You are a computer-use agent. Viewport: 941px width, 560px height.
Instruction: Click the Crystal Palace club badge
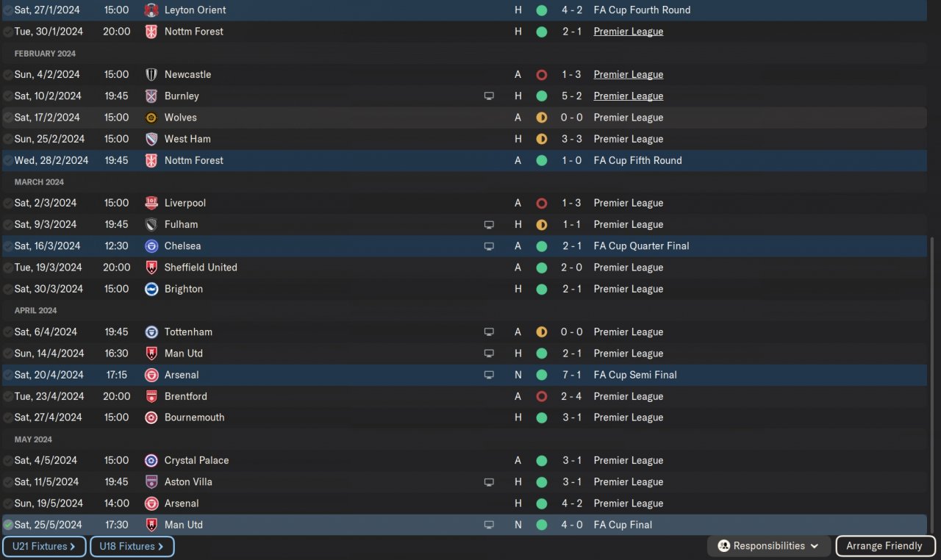151,461
